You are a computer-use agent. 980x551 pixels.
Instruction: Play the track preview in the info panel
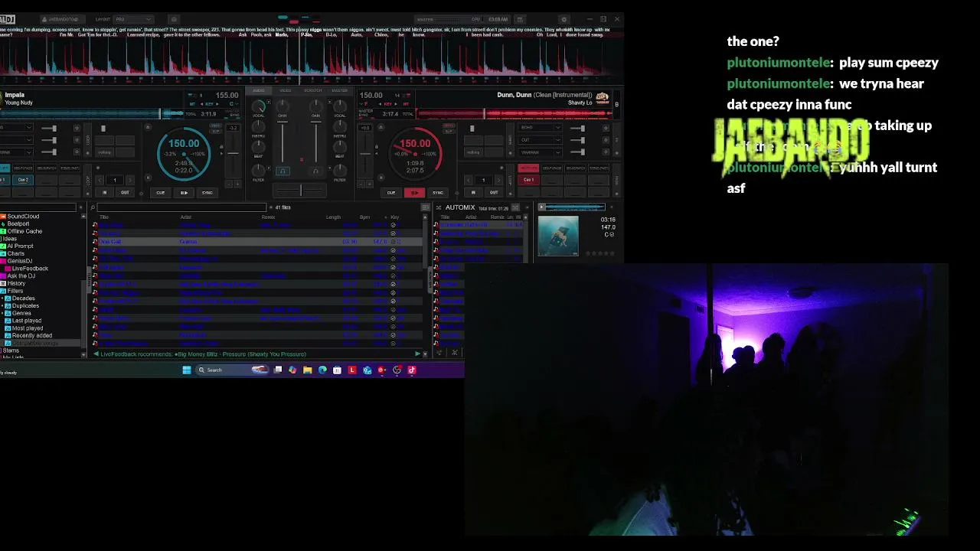coord(541,207)
